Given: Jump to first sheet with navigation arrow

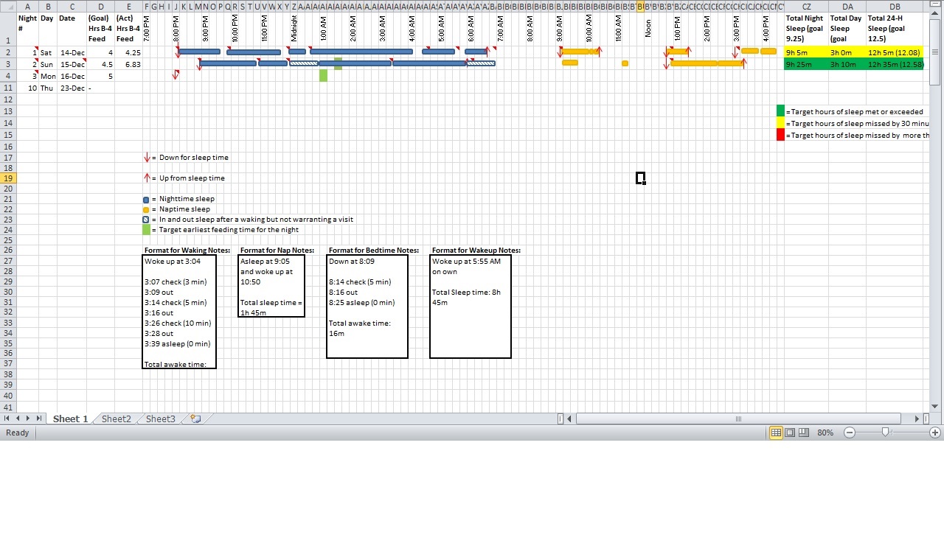Looking at the screenshot, I should coord(8,419).
